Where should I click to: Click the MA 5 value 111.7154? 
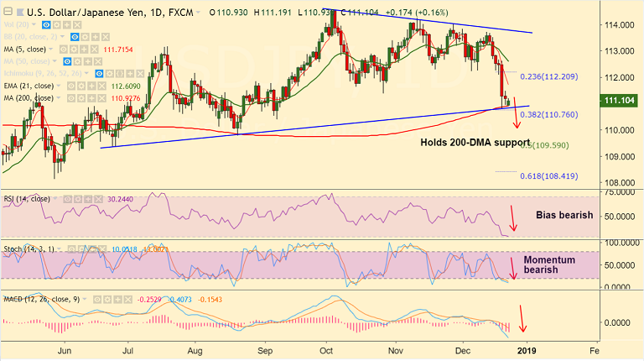118,50
